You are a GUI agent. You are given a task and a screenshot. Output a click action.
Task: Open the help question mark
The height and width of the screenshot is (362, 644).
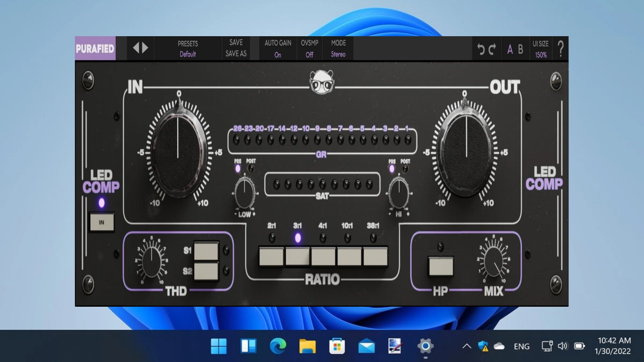coord(560,49)
